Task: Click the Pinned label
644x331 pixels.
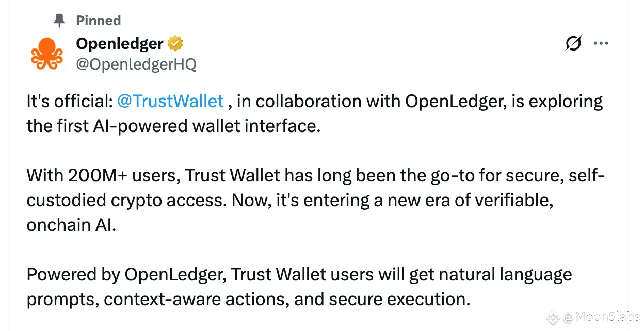Action: click(x=98, y=21)
